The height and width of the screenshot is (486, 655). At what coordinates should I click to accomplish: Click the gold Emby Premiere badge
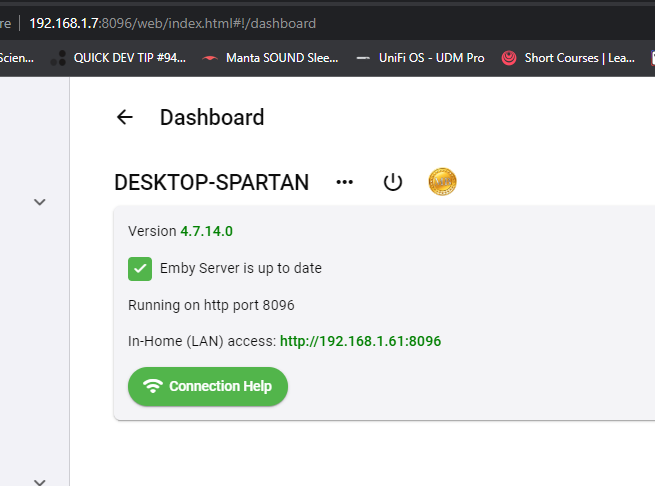pos(442,182)
